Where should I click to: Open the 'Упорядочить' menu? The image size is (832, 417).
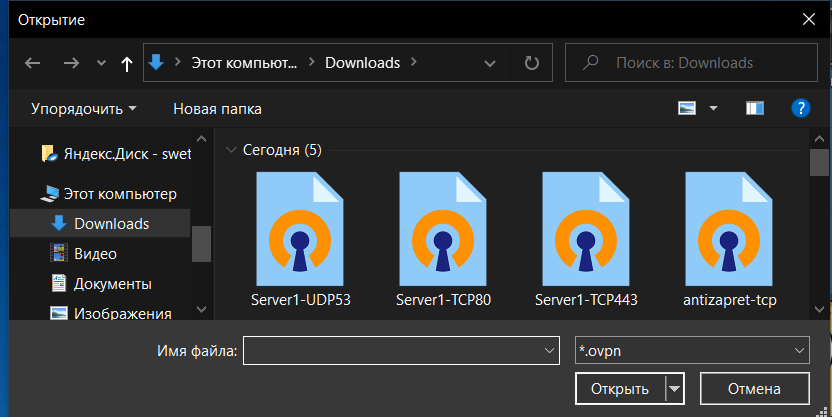(x=84, y=109)
